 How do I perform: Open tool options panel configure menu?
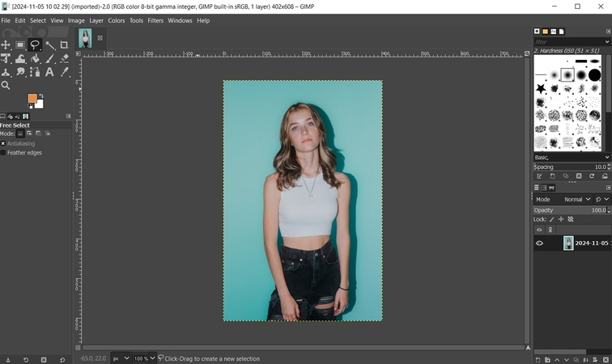[x=69, y=116]
